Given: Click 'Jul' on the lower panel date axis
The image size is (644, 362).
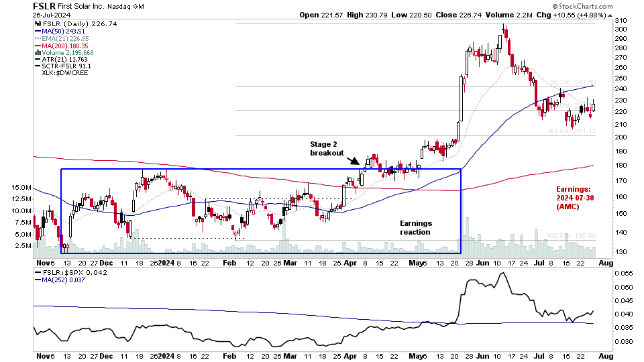Looking at the screenshot, I should tap(539, 356).
